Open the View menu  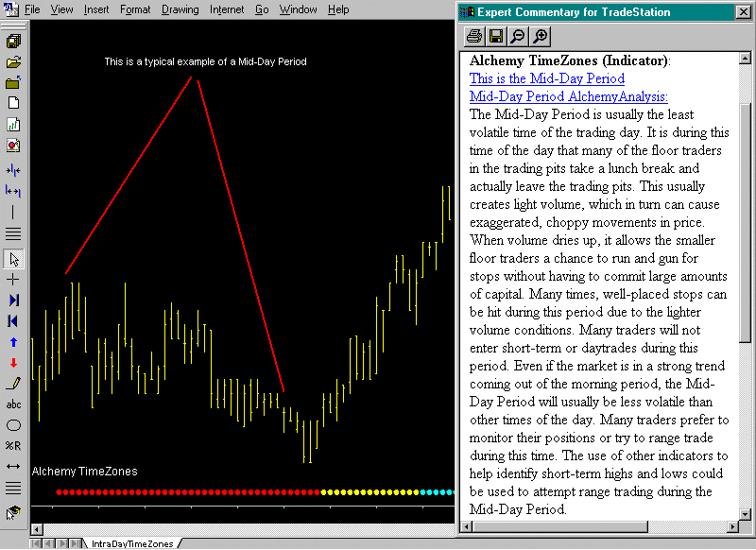pos(61,9)
